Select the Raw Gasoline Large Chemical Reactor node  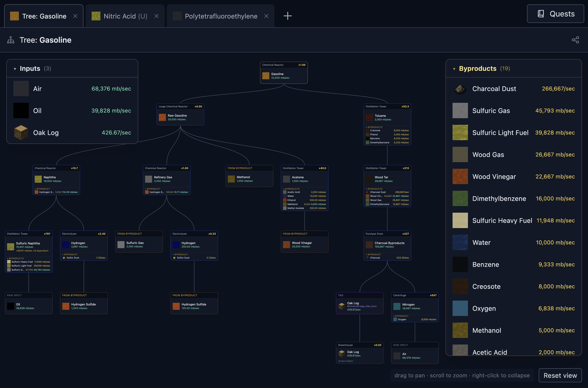coord(180,114)
